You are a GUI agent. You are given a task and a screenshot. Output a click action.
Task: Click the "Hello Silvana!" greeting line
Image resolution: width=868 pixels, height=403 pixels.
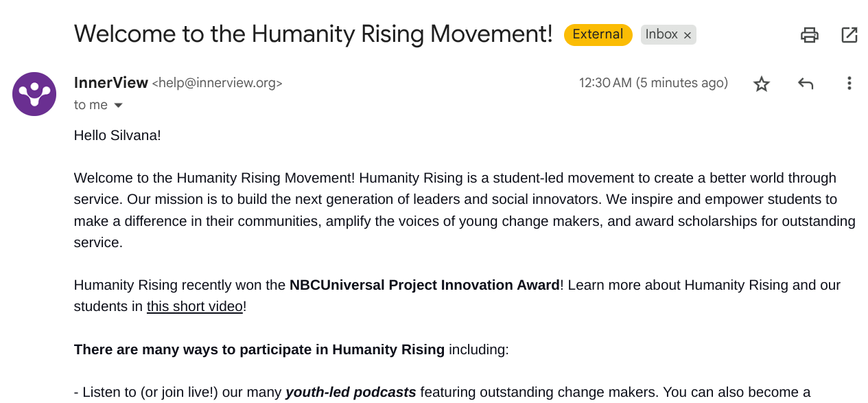coord(117,135)
